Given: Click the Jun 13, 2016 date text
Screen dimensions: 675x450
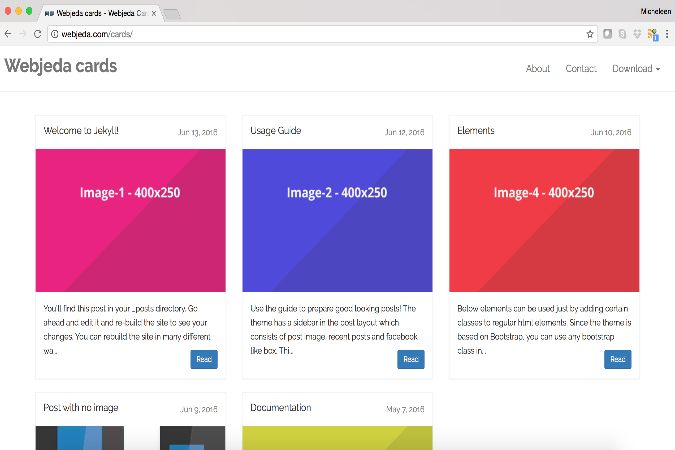Looking at the screenshot, I should click(198, 132).
